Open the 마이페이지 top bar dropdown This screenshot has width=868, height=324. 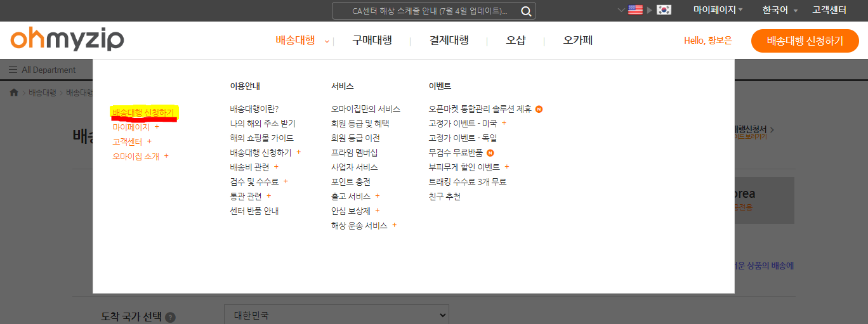point(718,10)
